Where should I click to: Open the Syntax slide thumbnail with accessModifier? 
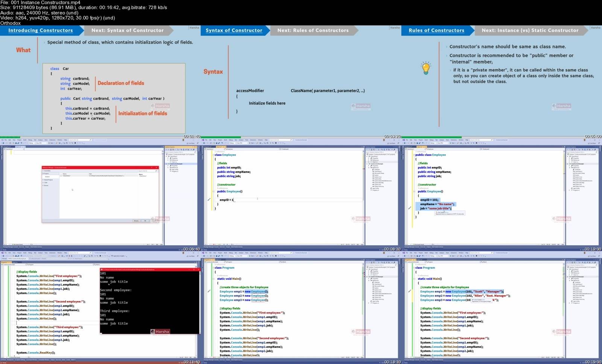pos(301,82)
